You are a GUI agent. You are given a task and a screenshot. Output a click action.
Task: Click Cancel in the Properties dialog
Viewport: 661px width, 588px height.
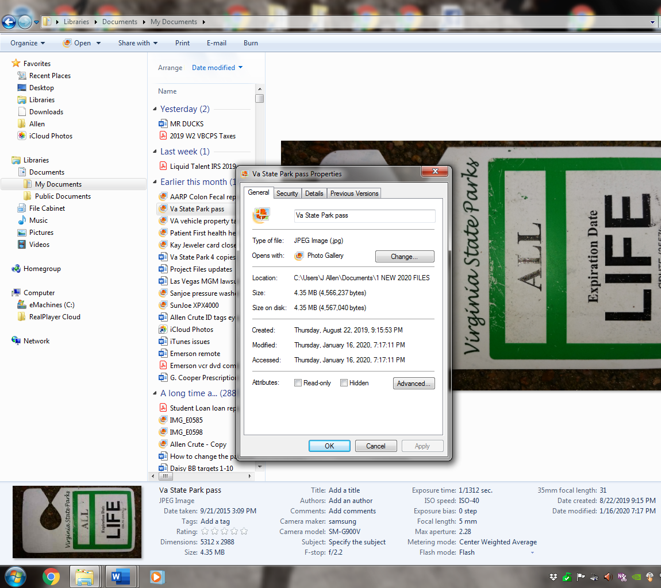click(x=376, y=446)
